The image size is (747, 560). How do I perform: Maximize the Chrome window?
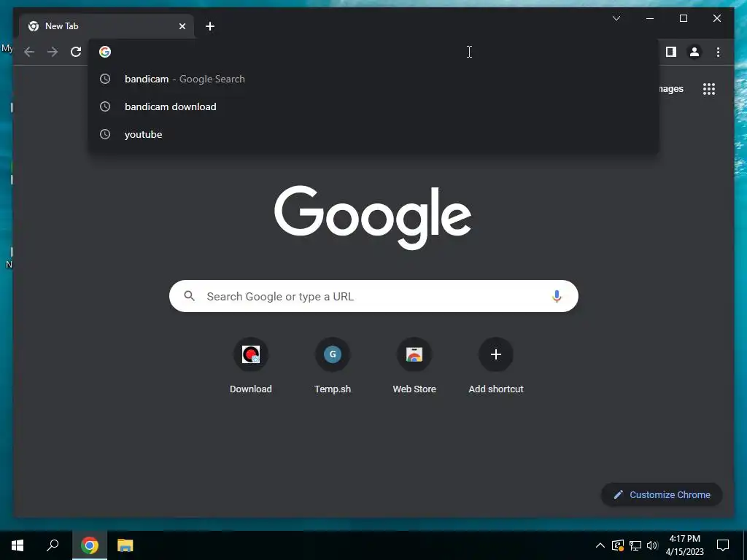tap(683, 18)
